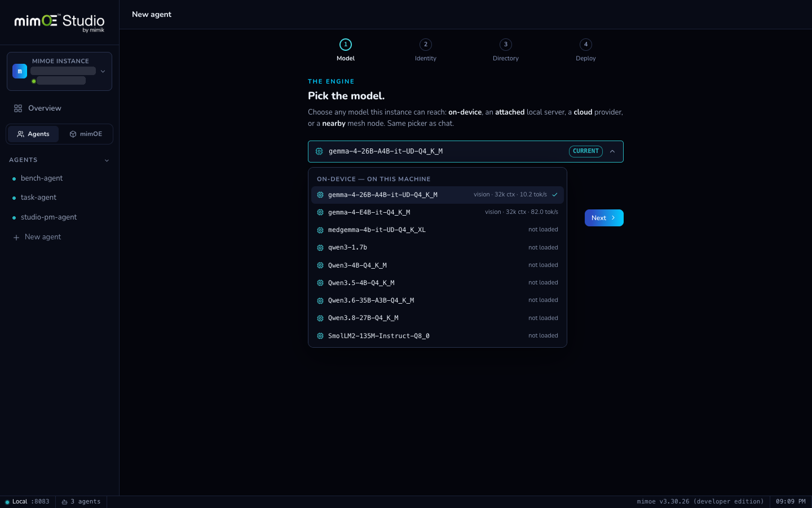Click the chip icon beside SmolLM2-135M-Instruct-Q8_0
Screen dimensions: 812x508
pyautogui.click(x=320, y=336)
